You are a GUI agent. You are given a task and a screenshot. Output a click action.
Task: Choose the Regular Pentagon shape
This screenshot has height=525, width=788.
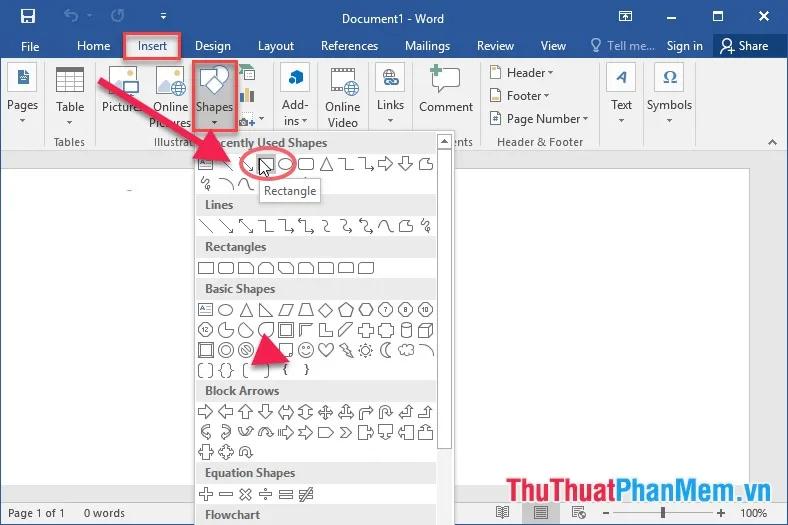click(346, 310)
